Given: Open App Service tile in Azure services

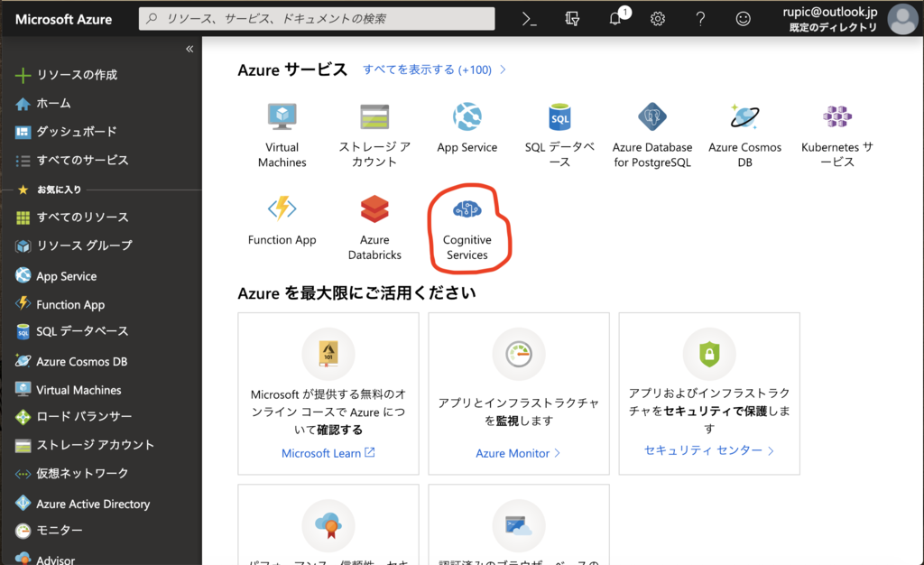Looking at the screenshot, I should coord(467,128).
